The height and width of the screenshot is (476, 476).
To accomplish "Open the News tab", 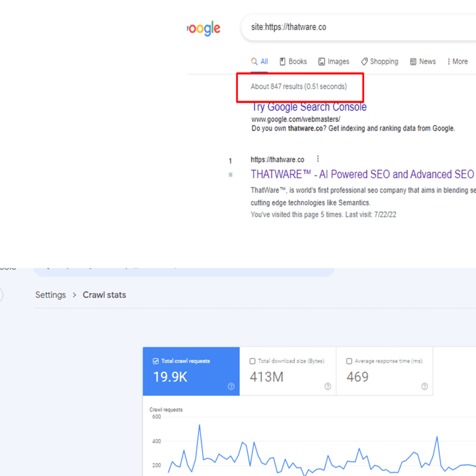I will pos(423,62).
